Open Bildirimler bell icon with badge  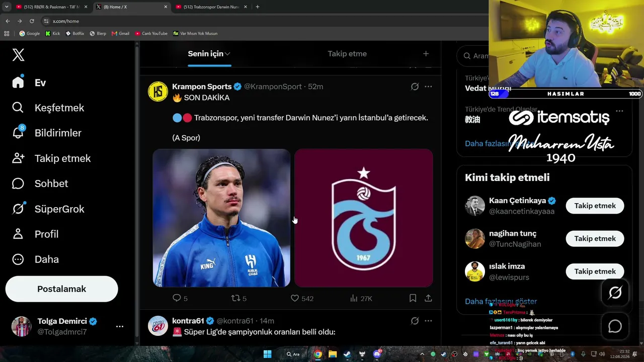point(18,132)
